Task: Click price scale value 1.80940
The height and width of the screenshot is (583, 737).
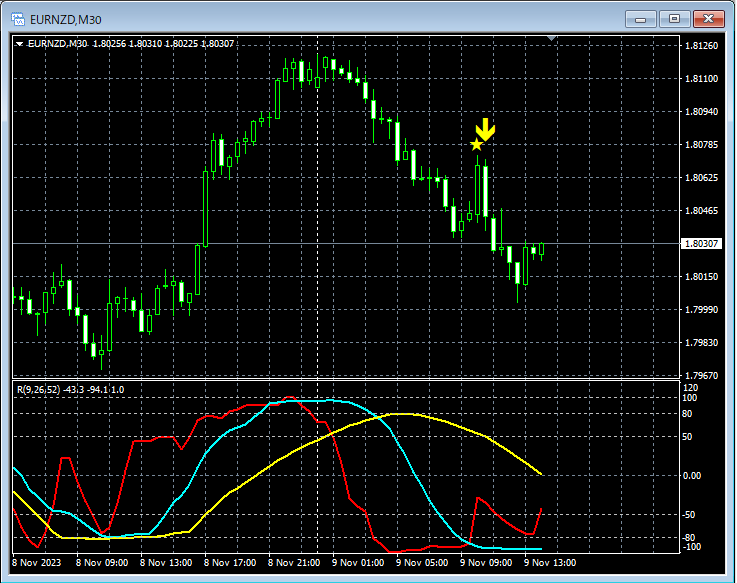Action: click(x=701, y=111)
